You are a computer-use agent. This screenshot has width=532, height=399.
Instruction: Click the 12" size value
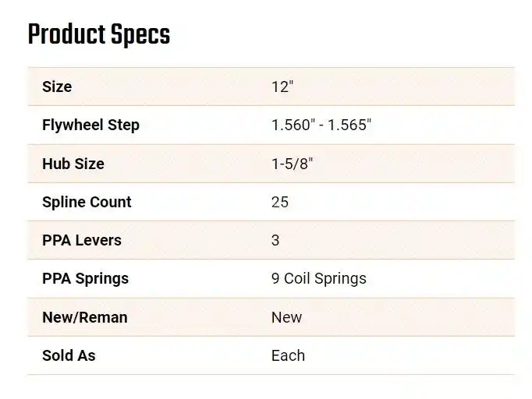(282, 87)
